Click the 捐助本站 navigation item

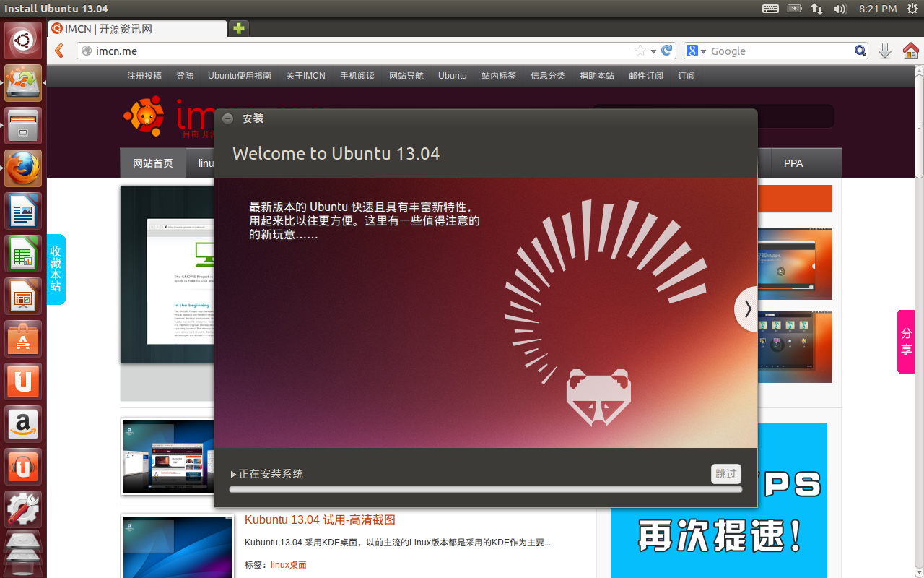(x=597, y=76)
